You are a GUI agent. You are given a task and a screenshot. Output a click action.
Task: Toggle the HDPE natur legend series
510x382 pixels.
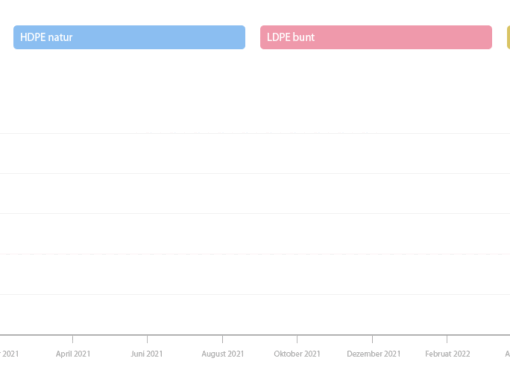point(129,37)
